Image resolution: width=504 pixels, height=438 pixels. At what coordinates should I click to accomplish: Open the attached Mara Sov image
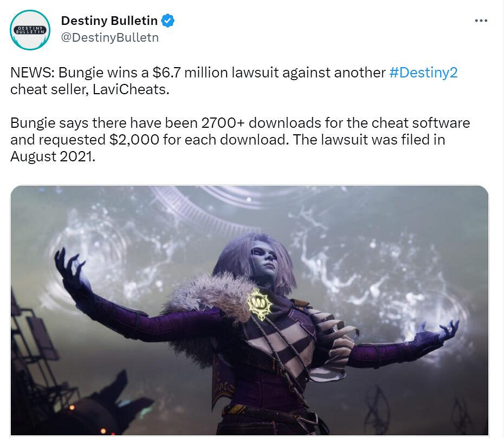tap(249, 310)
